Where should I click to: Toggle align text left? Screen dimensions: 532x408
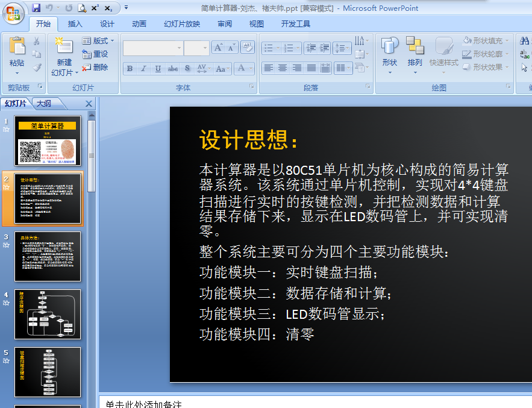click(268, 68)
